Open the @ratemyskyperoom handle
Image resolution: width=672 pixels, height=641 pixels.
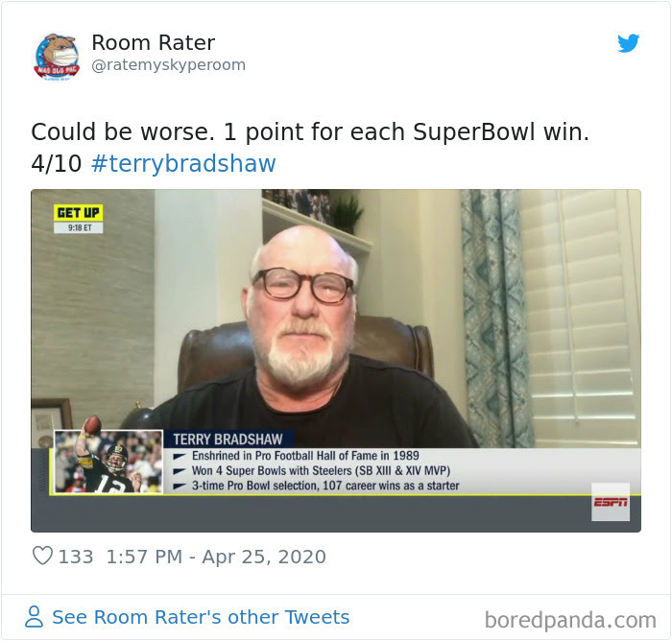pos(168,64)
